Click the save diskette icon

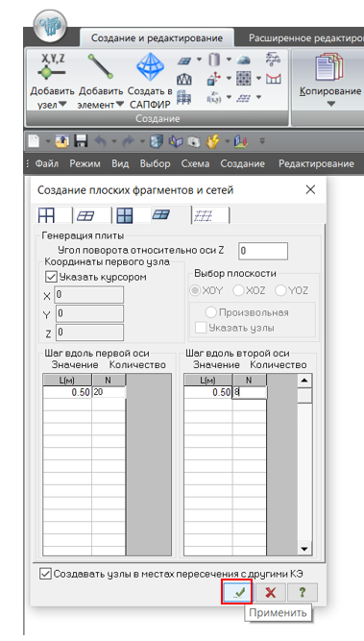[x=82, y=141]
